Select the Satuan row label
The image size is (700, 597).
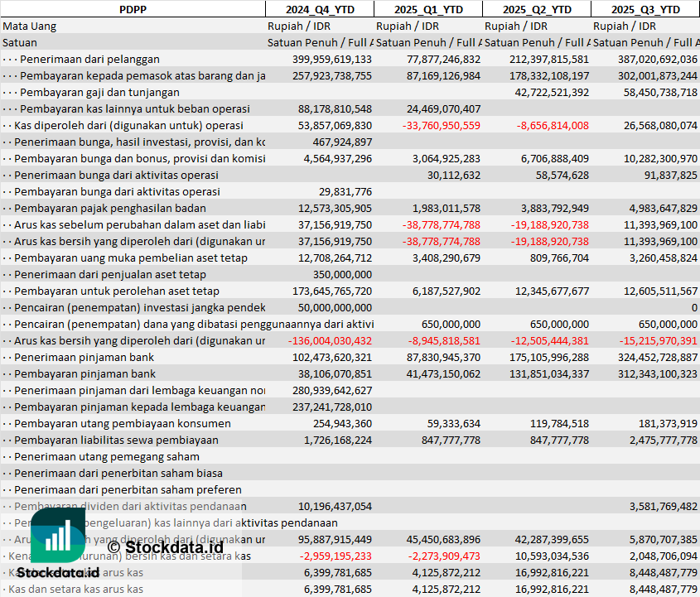(20, 42)
